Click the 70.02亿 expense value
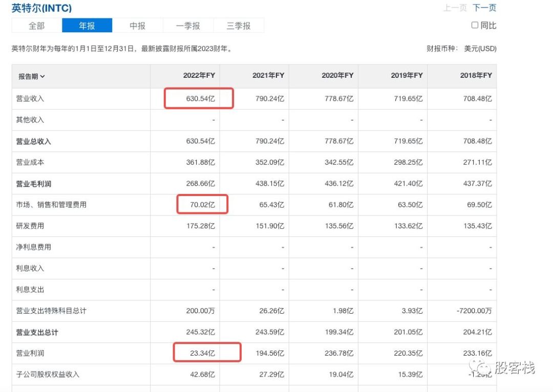This screenshot has width=553, height=392. 202,205
